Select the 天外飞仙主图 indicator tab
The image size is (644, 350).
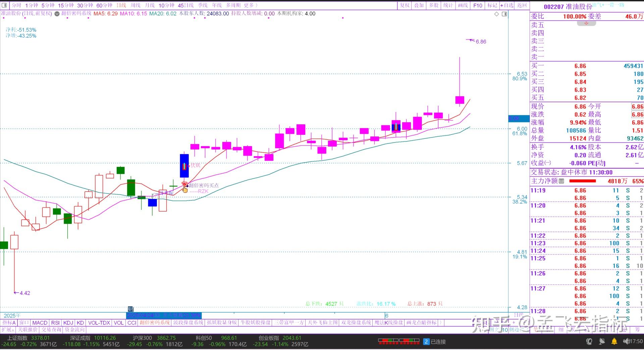pyautogui.click(x=322, y=323)
